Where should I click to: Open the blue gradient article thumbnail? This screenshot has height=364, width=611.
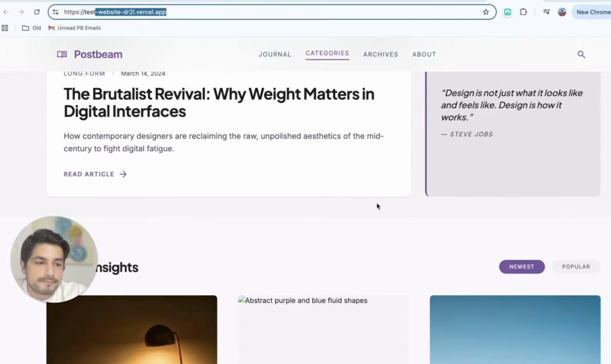click(x=515, y=330)
